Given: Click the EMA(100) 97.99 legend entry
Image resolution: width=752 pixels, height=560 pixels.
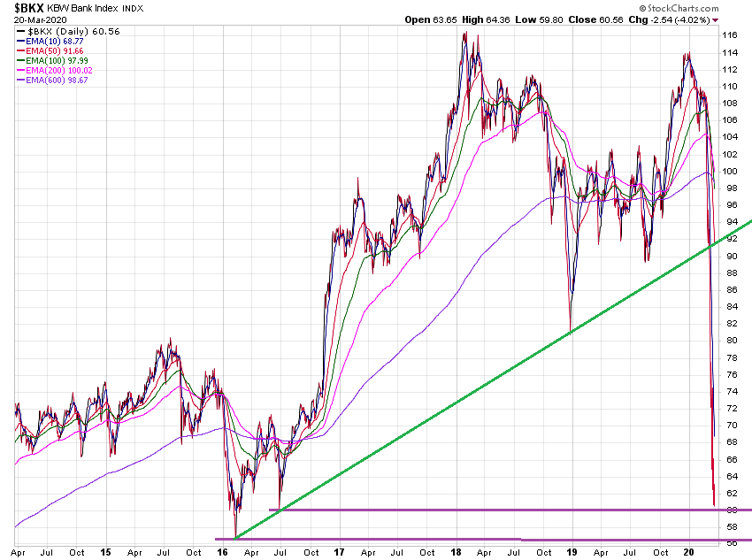Looking at the screenshot, I should tap(52, 61).
